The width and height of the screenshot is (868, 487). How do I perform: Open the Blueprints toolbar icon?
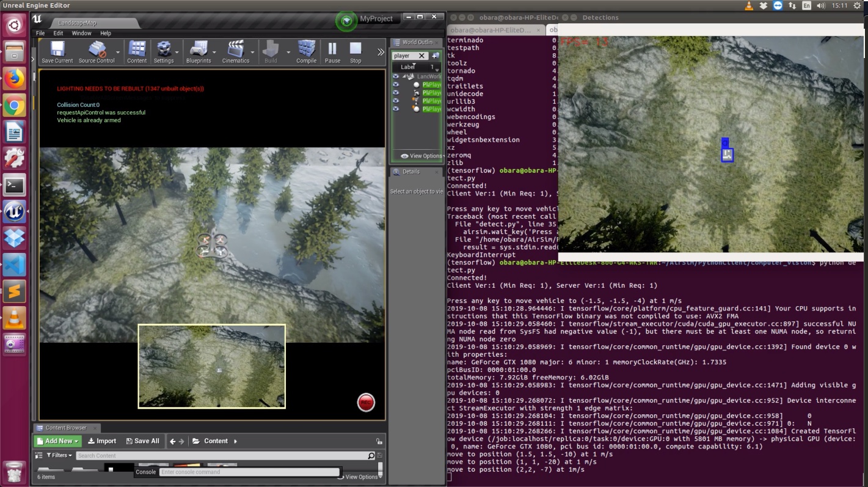coord(199,53)
